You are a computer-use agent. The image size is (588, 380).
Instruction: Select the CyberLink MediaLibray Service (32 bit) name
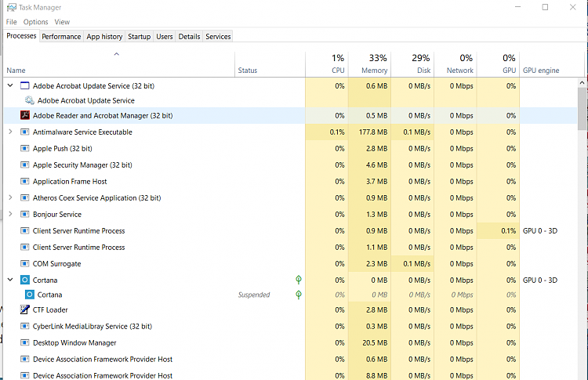click(93, 327)
